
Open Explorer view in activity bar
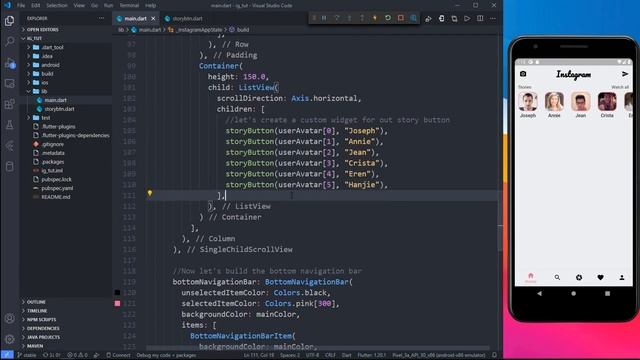(9, 20)
